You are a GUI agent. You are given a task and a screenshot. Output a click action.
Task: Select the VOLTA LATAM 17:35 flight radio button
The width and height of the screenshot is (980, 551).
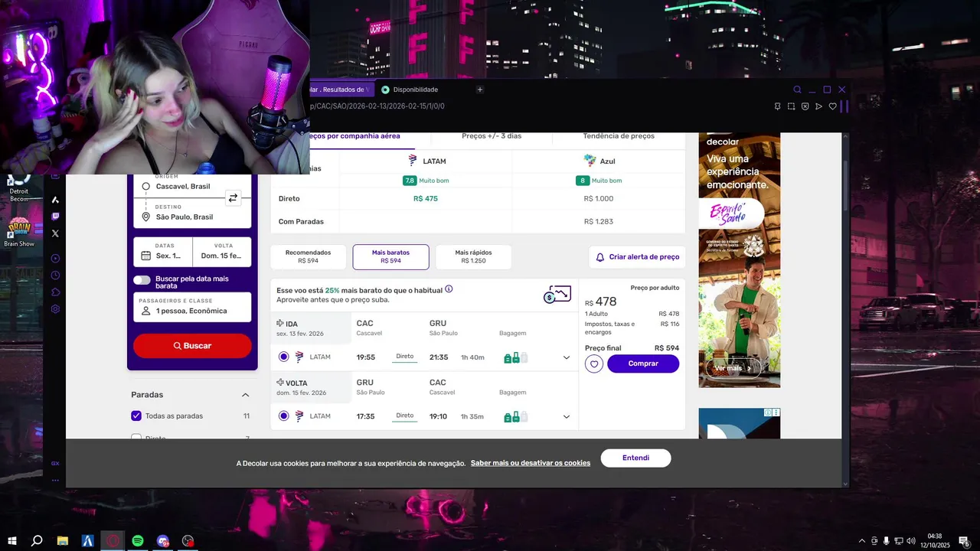[x=284, y=416]
